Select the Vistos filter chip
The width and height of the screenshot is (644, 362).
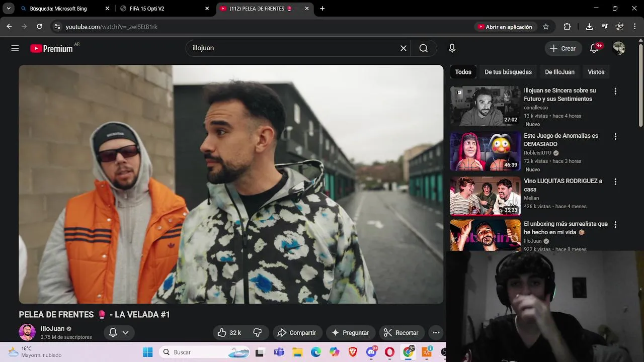click(596, 72)
